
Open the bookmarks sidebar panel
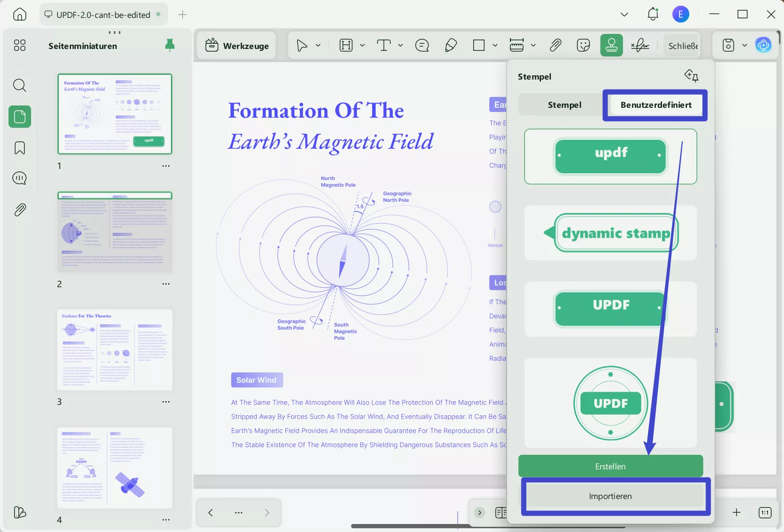pos(20,148)
